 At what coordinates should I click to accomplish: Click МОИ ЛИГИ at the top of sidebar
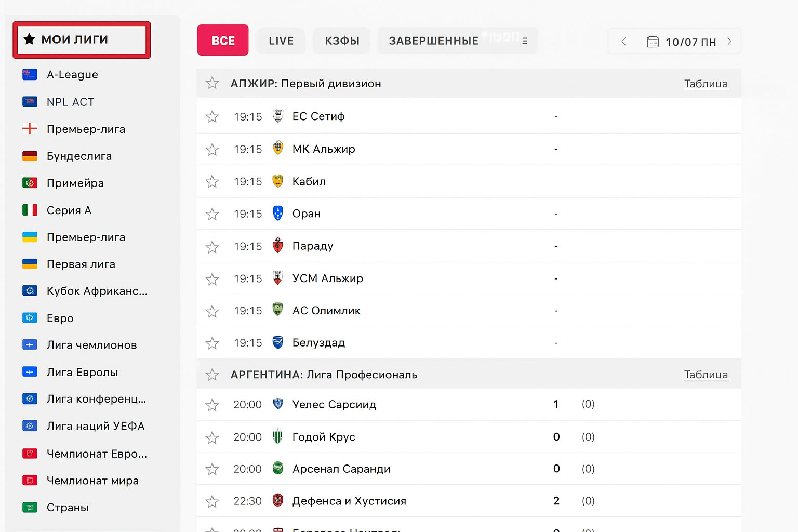click(x=81, y=39)
